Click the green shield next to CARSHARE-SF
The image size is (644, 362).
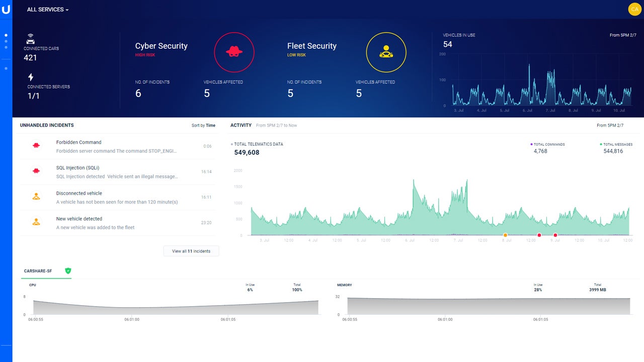coord(68,270)
